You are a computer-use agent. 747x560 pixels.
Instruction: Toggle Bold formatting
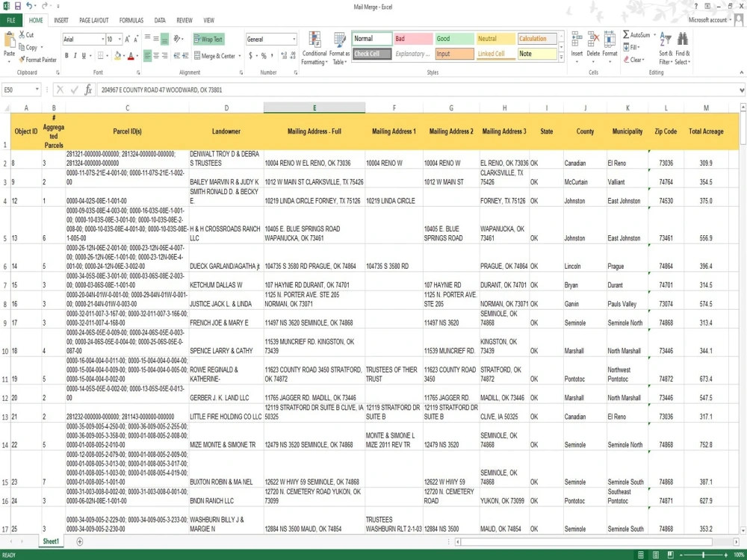click(x=66, y=56)
